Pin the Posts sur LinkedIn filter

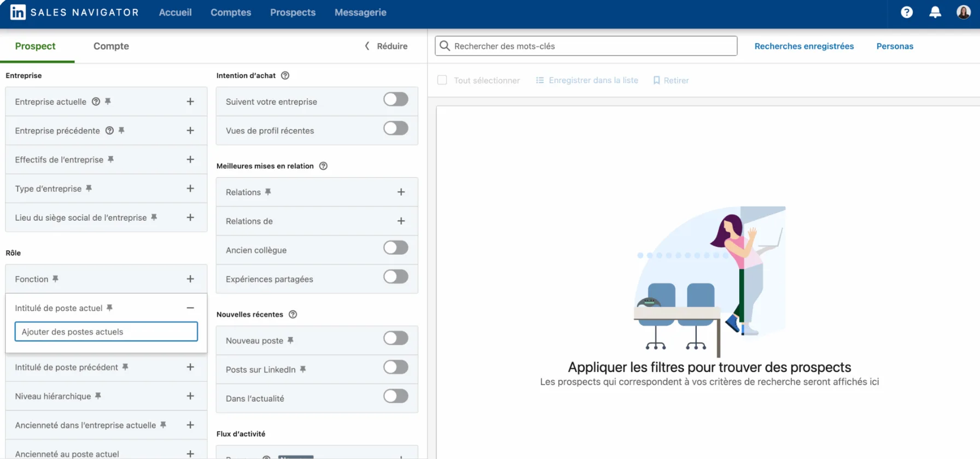pyautogui.click(x=303, y=369)
